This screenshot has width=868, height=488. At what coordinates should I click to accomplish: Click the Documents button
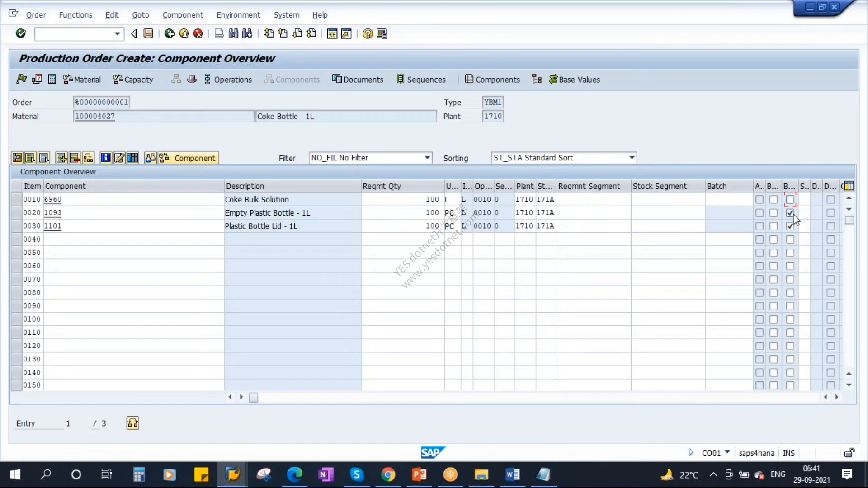pos(358,80)
